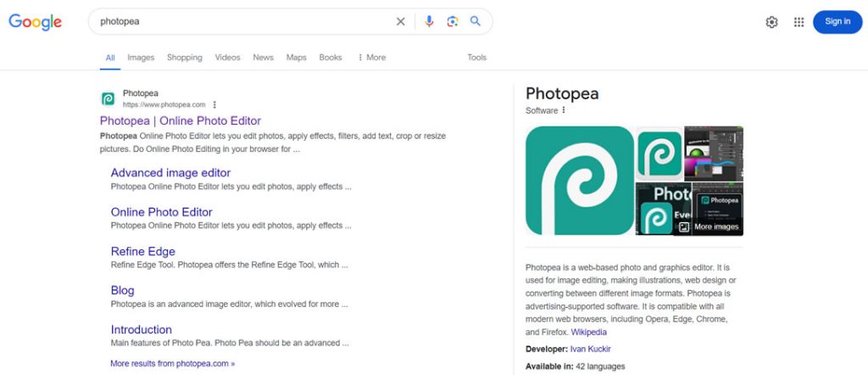The height and width of the screenshot is (375, 868).
Task: Click the Photopea favicon in first result
Action: 108,98
